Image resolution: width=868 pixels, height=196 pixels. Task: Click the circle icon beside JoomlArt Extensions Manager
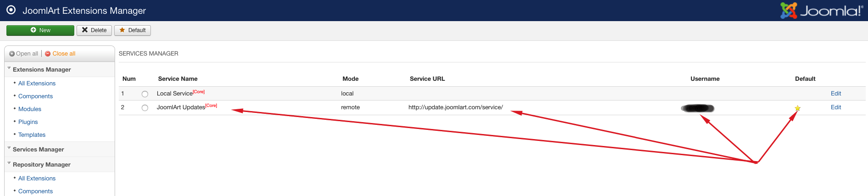(11, 10)
